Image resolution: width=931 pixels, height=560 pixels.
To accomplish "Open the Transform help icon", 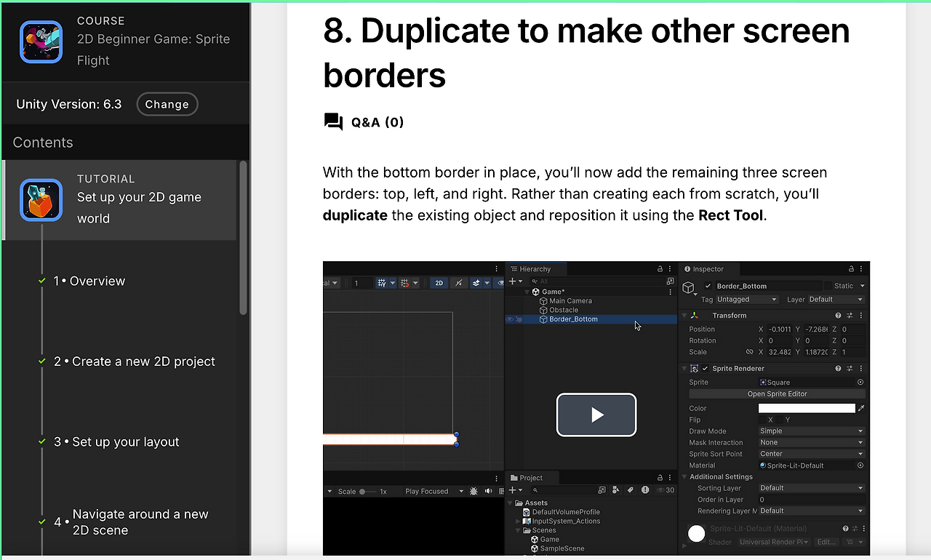I will click(839, 316).
